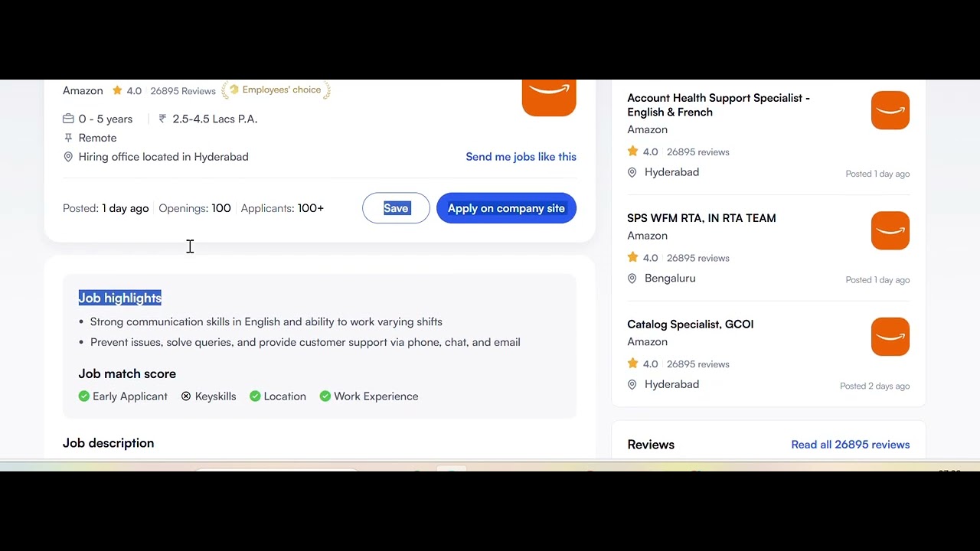Click the green check icon for Location
Screen dimensions: 980x551
[x=255, y=396]
